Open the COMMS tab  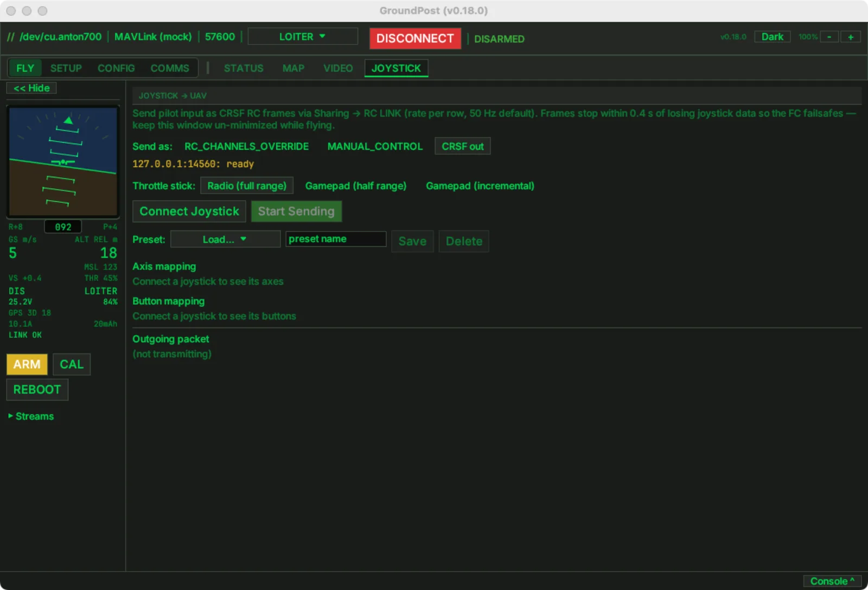(170, 68)
